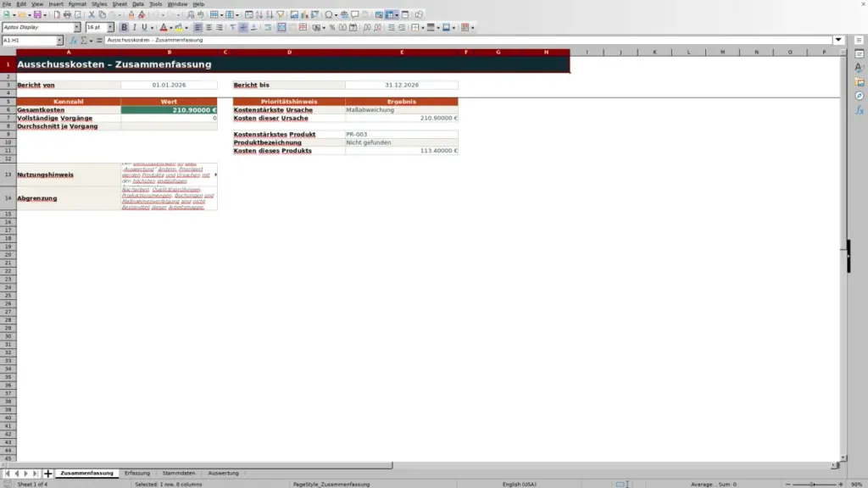The width and height of the screenshot is (868, 488).
Task: Add a new sheet with plus button
Action: [x=47, y=474]
